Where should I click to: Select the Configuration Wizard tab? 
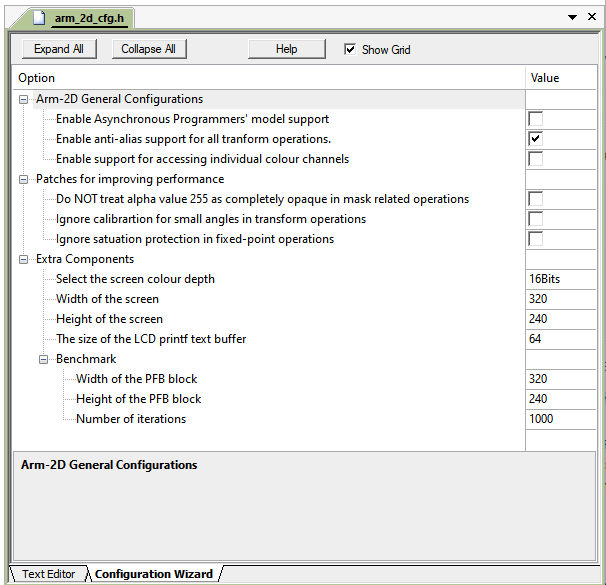tap(153, 574)
